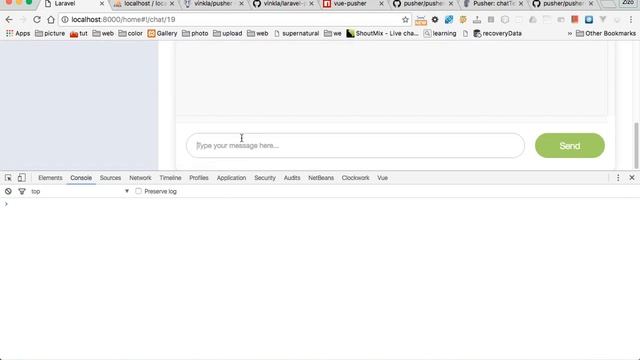Switch to the vinkla/pusher browser tab
The height and width of the screenshot is (360, 640).
[214, 4]
